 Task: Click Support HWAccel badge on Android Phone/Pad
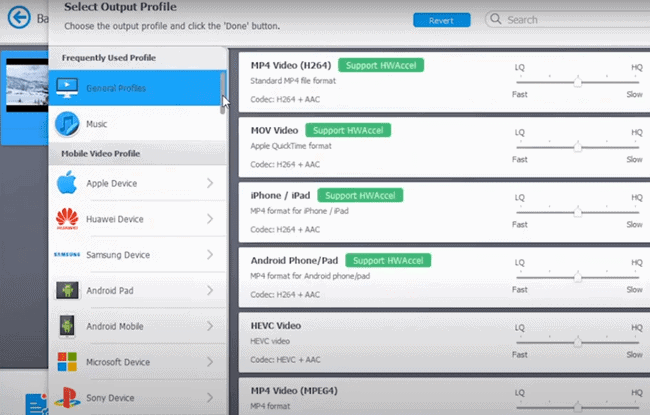(x=388, y=260)
